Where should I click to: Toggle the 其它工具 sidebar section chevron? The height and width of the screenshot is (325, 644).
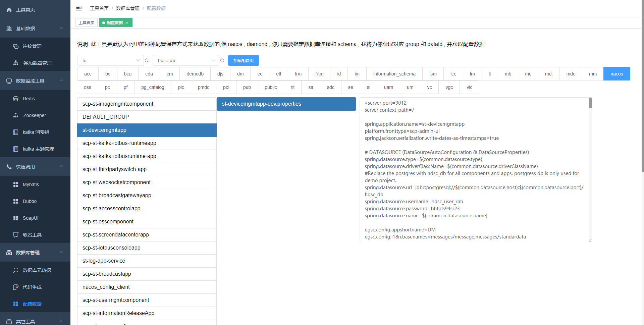click(x=62, y=321)
